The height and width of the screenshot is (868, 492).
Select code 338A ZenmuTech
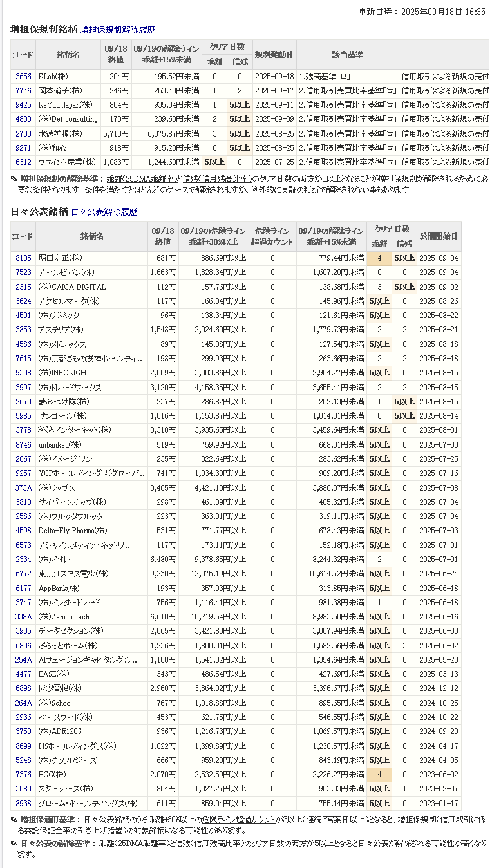click(x=23, y=617)
